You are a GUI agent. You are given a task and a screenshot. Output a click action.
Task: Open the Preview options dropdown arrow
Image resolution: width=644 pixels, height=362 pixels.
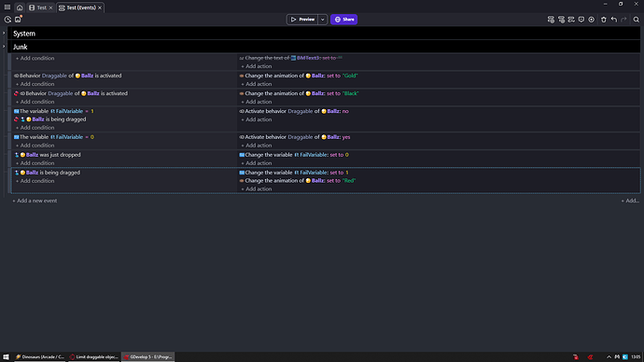[x=323, y=20]
